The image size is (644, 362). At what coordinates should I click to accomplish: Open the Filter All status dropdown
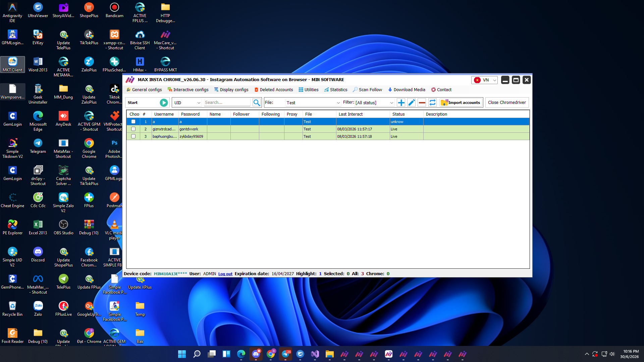(374, 103)
